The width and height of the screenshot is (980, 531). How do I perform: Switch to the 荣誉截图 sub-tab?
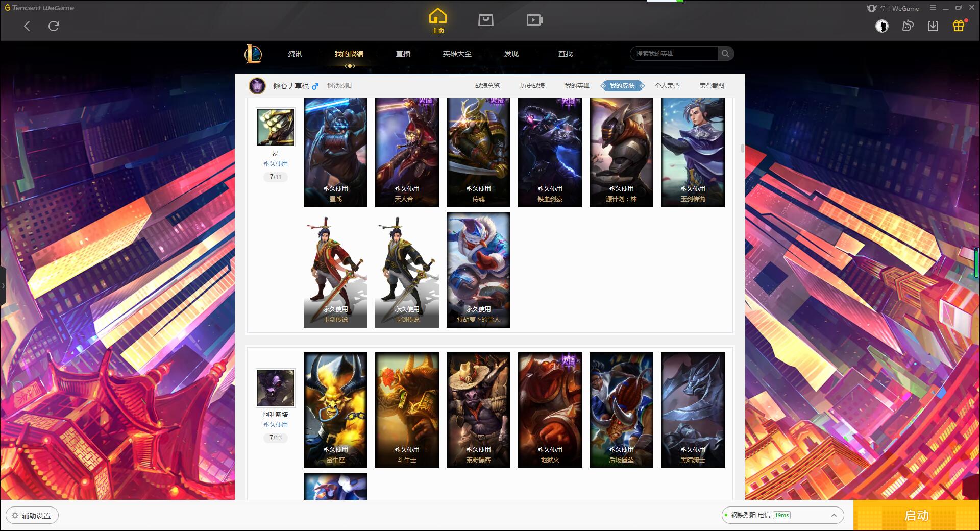pyautogui.click(x=712, y=86)
